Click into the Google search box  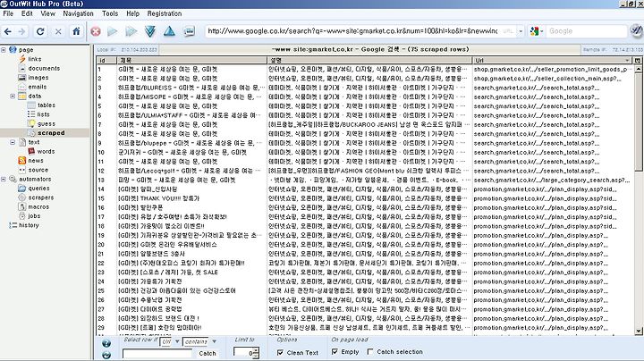[585, 31]
